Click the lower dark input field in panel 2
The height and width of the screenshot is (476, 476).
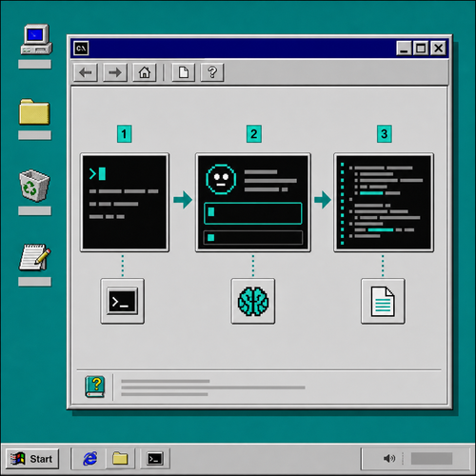tap(253, 237)
